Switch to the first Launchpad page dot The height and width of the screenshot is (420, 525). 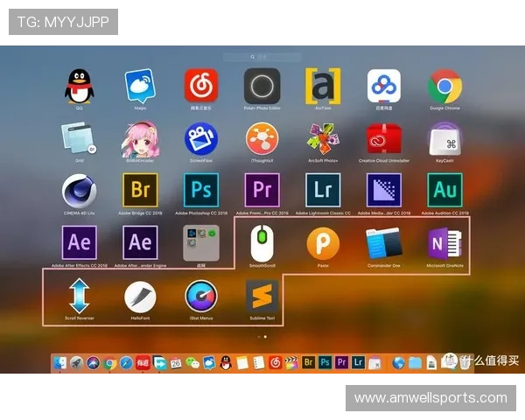coord(259,336)
